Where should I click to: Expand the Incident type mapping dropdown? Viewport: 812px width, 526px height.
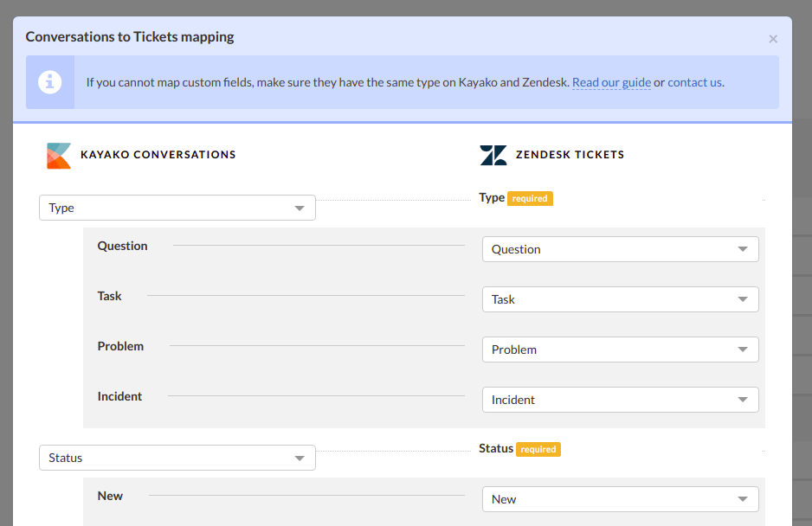click(621, 400)
